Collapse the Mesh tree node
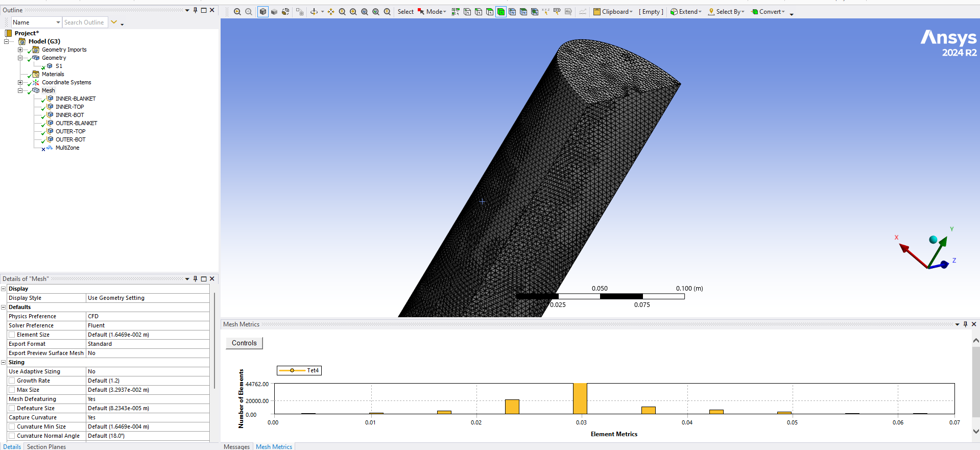980x450 pixels. [20, 90]
